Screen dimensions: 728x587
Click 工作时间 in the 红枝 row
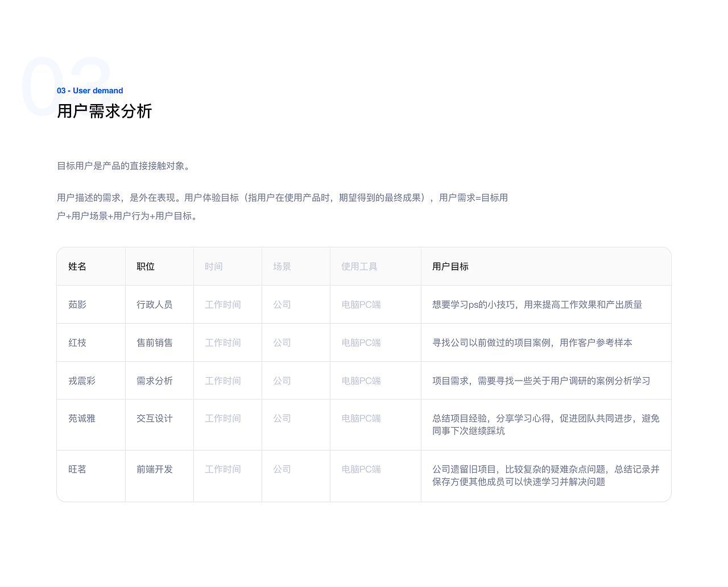223,343
